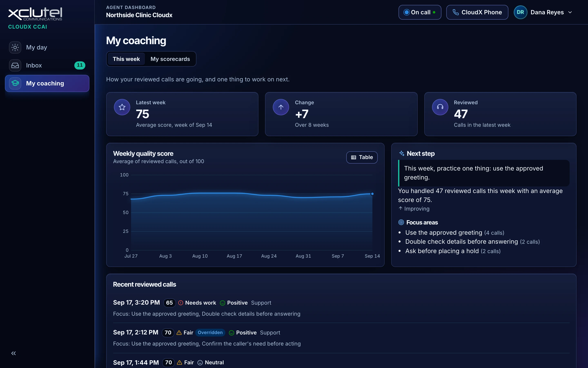Click the up arrow icon in Change card
The height and width of the screenshot is (368, 588).
point(281,107)
